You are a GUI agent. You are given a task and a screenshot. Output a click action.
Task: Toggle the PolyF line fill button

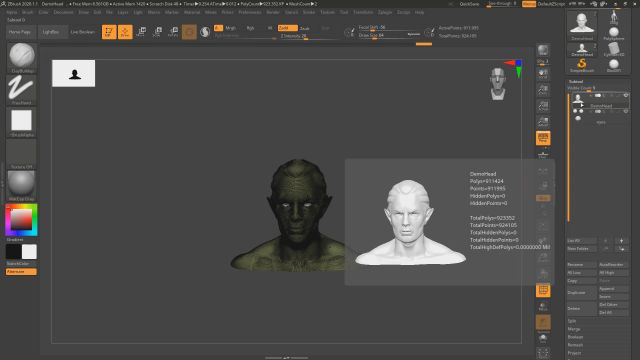tap(543, 290)
